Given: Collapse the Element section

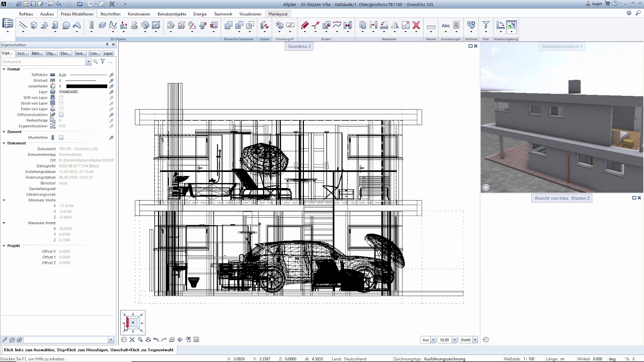Looking at the screenshot, I should pos(4,132).
